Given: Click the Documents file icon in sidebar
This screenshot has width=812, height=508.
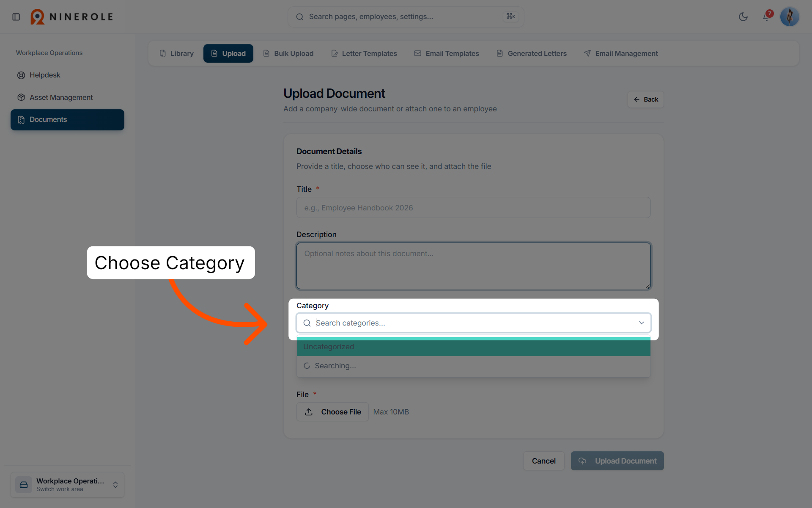Looking at the screenshot, I should click(21, 120).
